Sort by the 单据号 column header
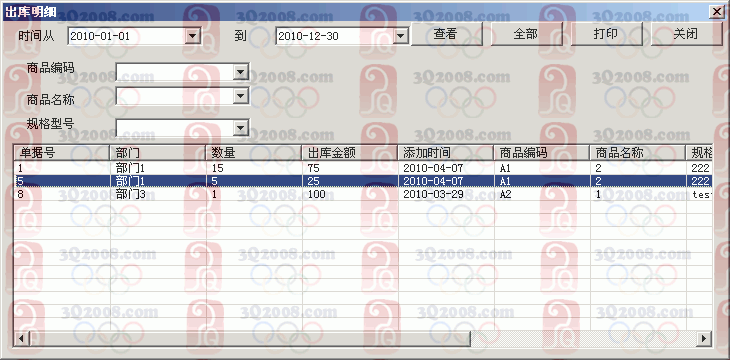 (61, 153)
